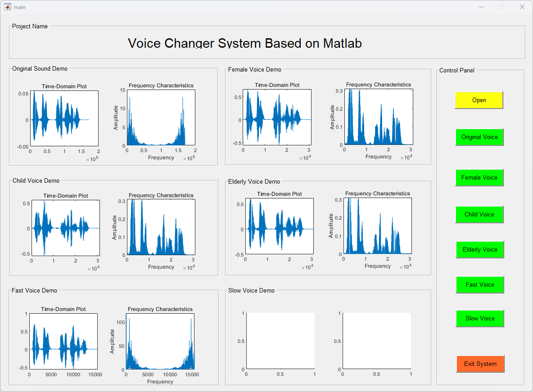Click the Fast Voice time-domain plot

pos(63,341)
